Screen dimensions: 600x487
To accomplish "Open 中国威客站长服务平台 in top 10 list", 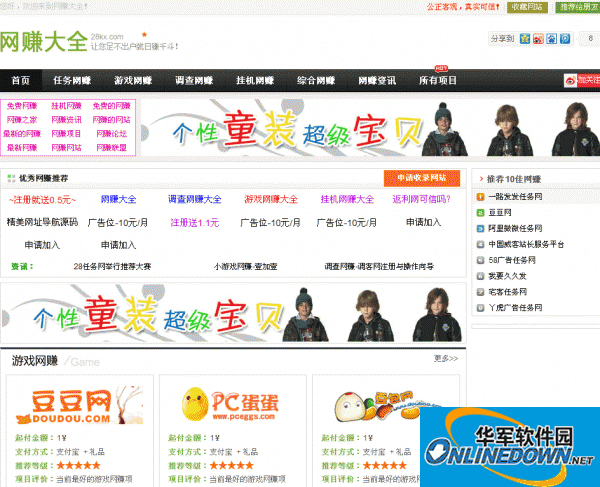I will (526, 244).
